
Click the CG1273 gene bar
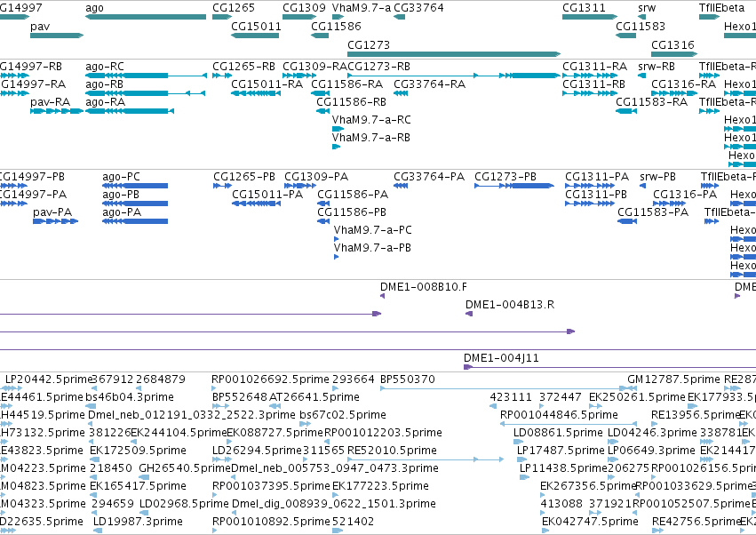pyautogui.click(x=454, y=54)
